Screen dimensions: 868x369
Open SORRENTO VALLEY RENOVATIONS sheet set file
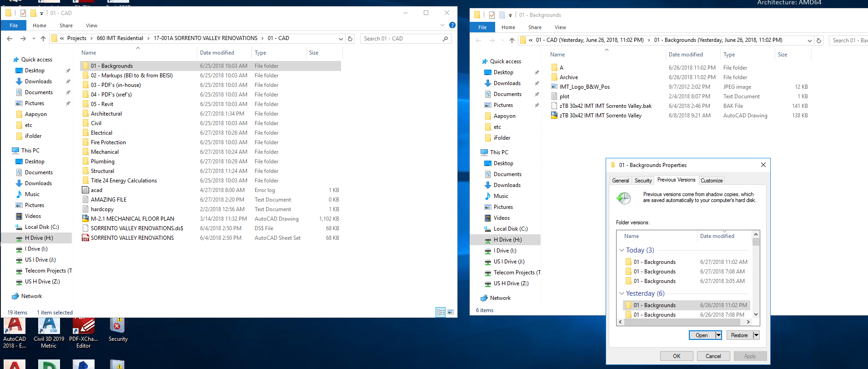coord(132,238)
